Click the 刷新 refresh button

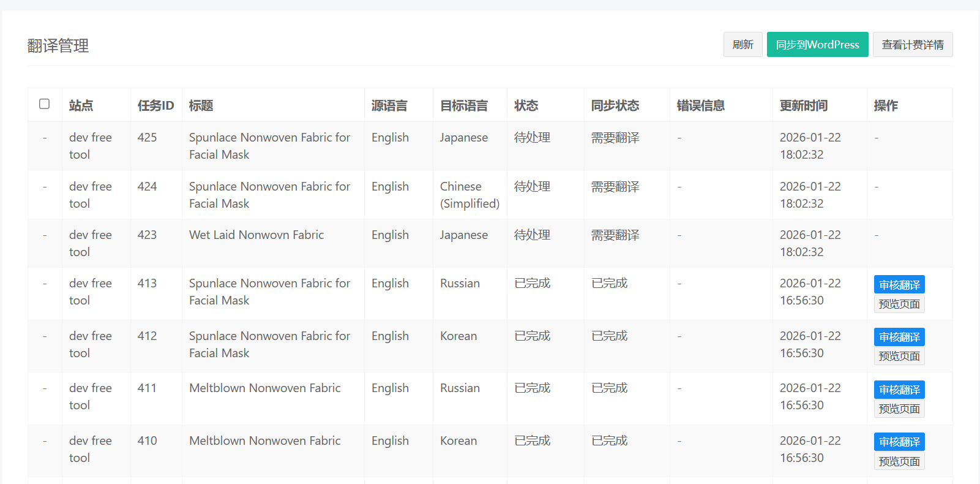tap(742, 45)
